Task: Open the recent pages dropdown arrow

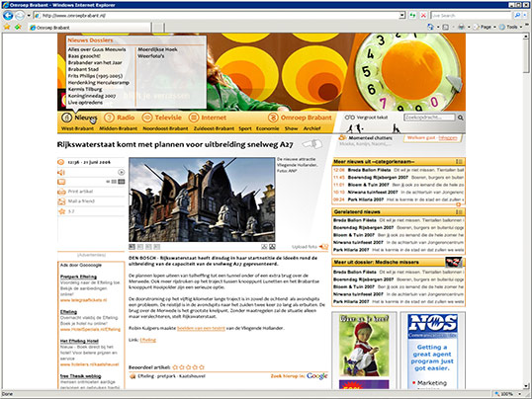Action: pyautogui.click(x=29, y=15)
